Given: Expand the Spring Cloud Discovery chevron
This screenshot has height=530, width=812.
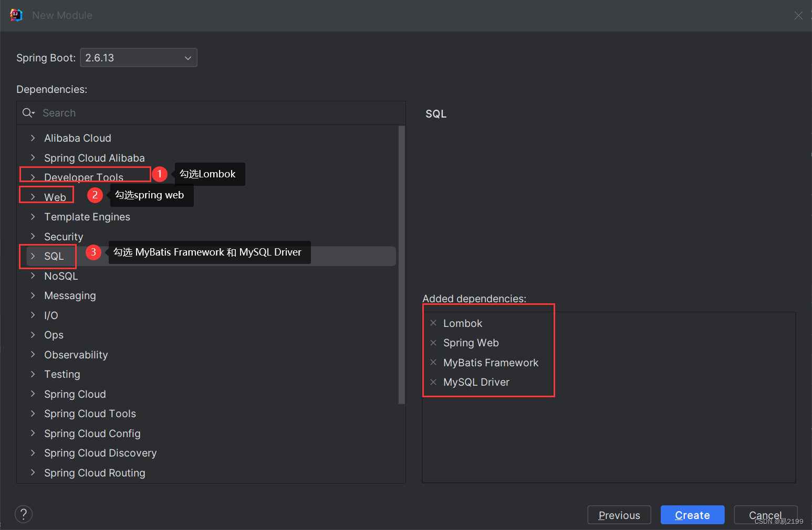Looking at the screenshot, I should pyautogui.click(x=33, y=453).
